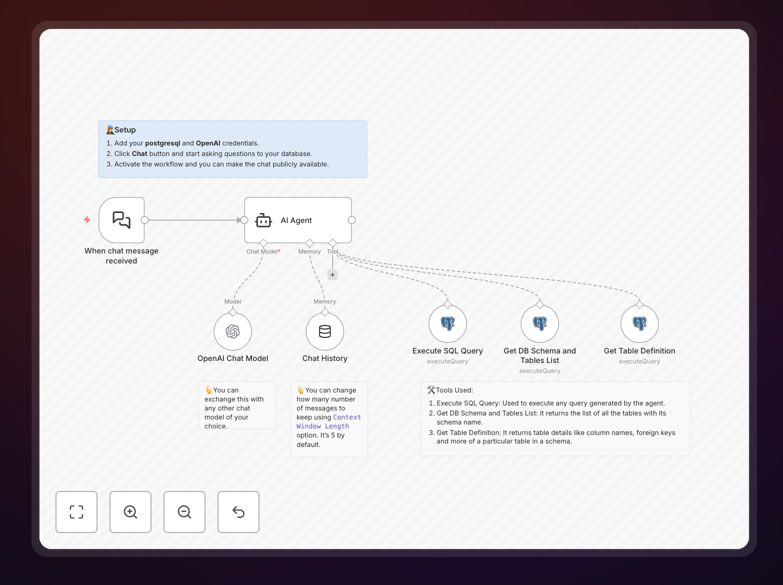Select the Execute SQL Query postgres node
This screenshot has height=585, width=783.
[x=447, y=324]
